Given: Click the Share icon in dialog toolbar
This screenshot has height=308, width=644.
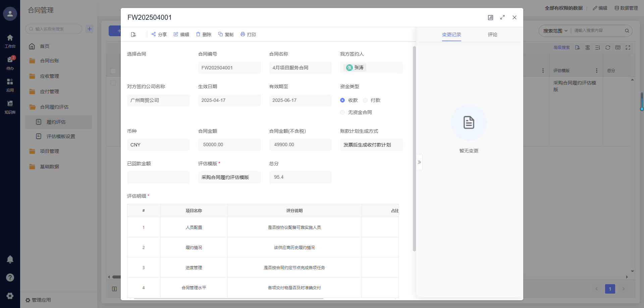Looking at the screenshot, I should point(154,34).
